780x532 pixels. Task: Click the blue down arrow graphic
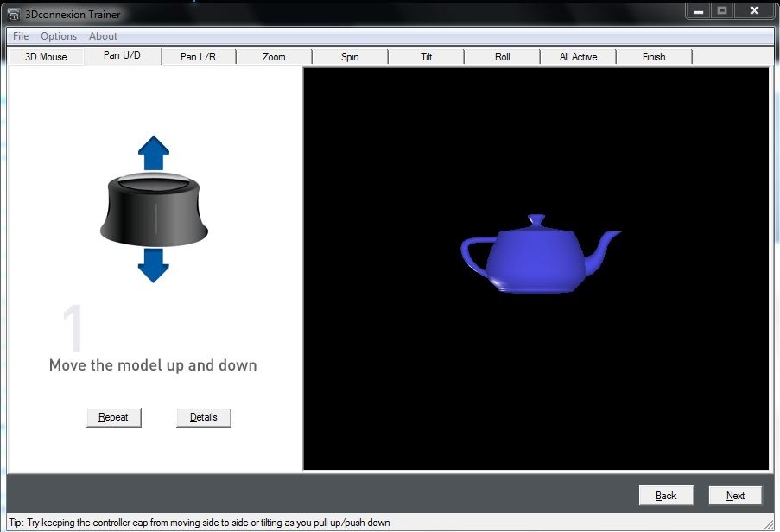pos(153,266)
